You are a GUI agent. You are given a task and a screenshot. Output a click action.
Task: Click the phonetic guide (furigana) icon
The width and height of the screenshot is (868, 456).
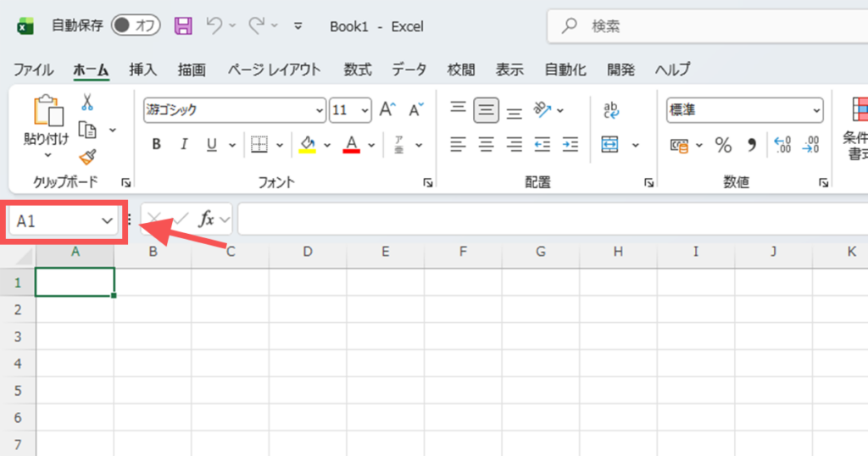coord(398,144)
